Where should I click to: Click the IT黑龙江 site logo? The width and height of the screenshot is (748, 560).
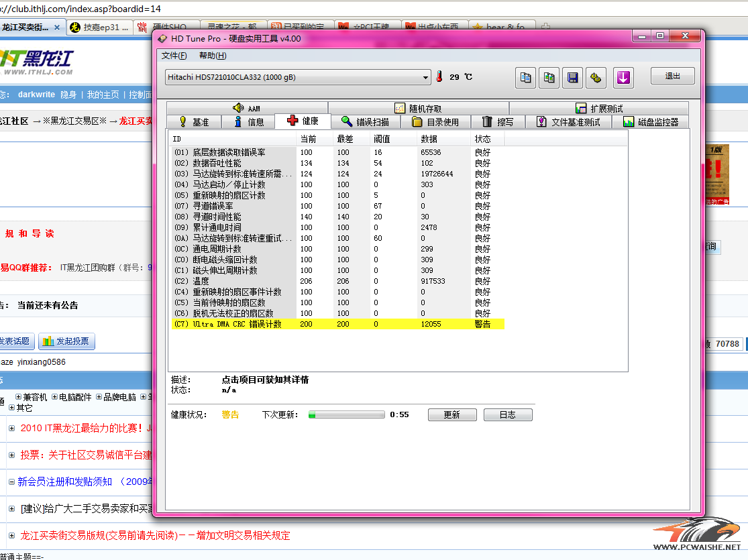37,62
